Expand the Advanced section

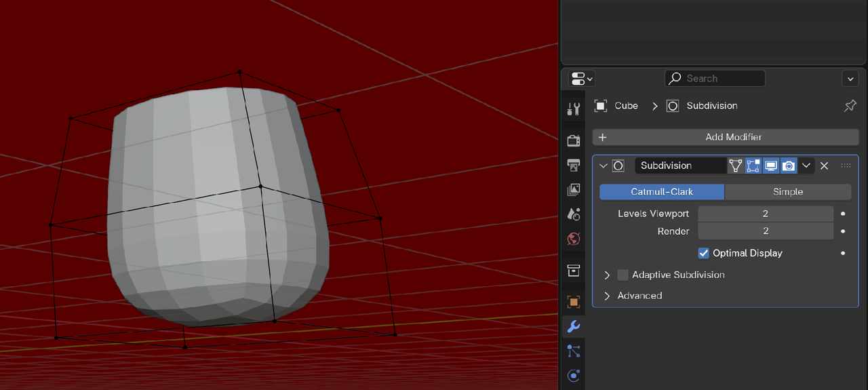click(x=607, y=296)
